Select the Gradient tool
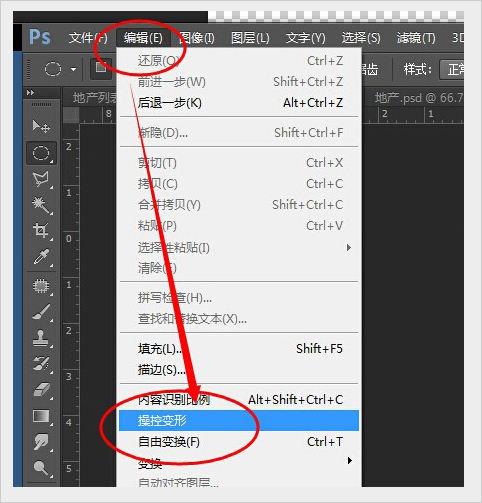This screenshot has height=503, width=482. tap(41, 416)
